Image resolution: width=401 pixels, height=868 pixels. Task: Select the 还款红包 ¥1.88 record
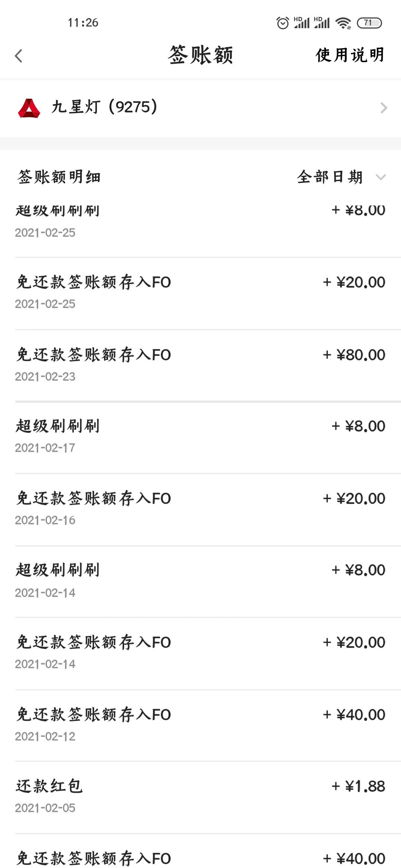[200, 797]
